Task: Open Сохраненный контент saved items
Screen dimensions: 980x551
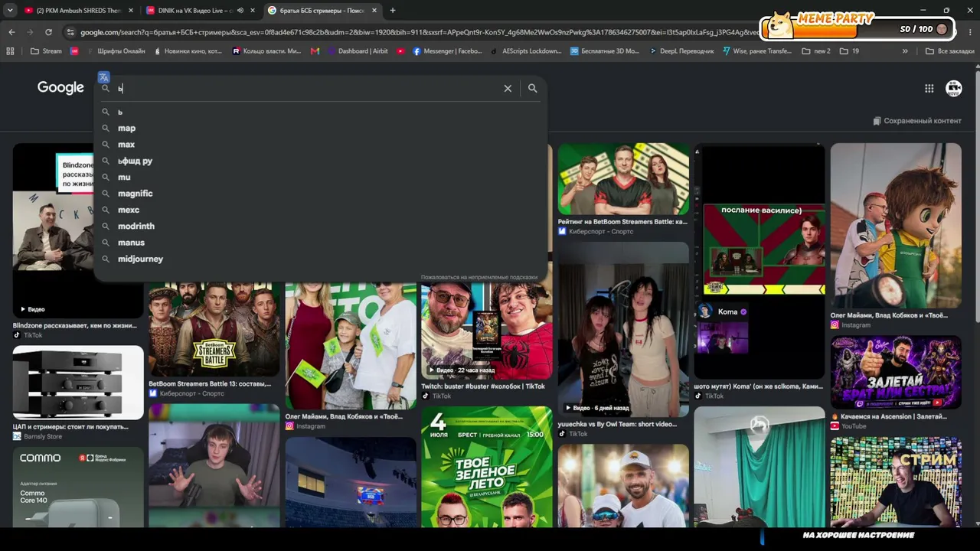Action: point(917,121)
